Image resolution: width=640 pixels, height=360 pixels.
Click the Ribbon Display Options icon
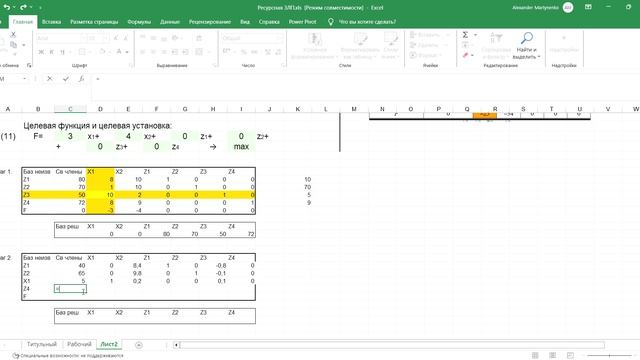pos(588,7)
